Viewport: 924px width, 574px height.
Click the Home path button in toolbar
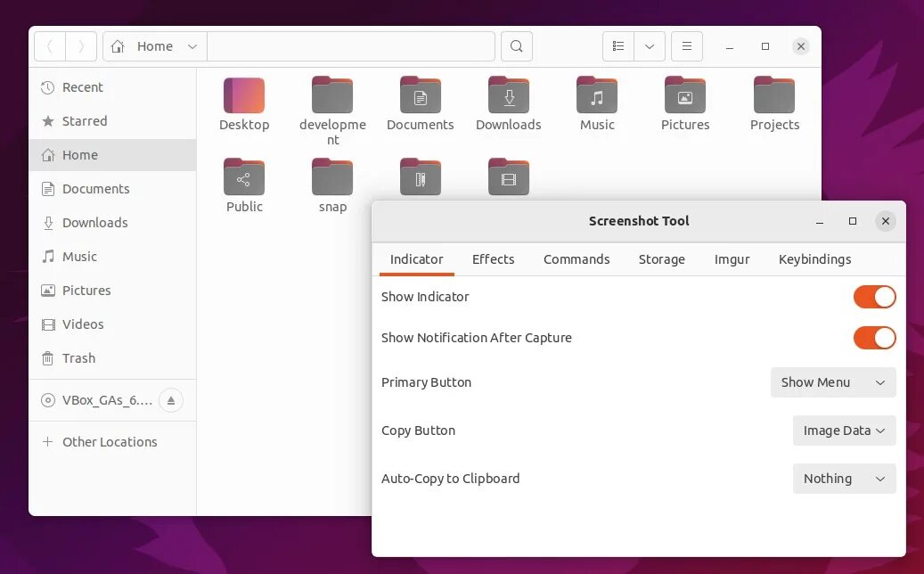click(154, 46)
